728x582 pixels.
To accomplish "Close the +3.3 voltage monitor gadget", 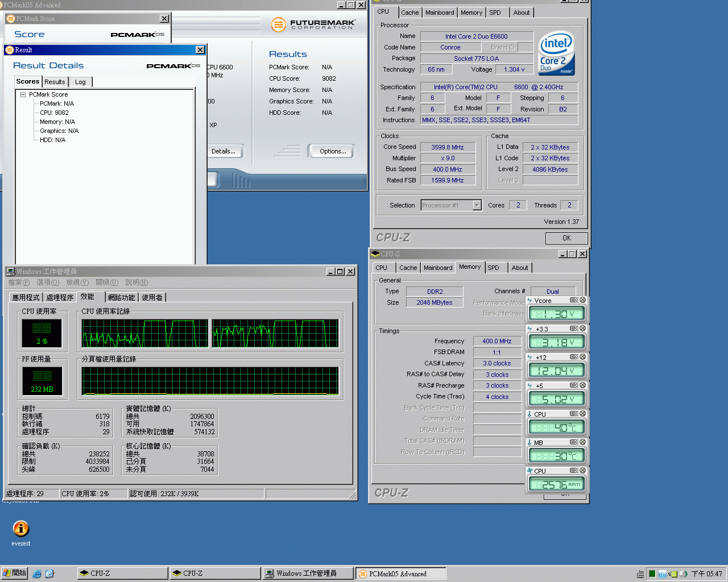I will (x=582, y=329).
